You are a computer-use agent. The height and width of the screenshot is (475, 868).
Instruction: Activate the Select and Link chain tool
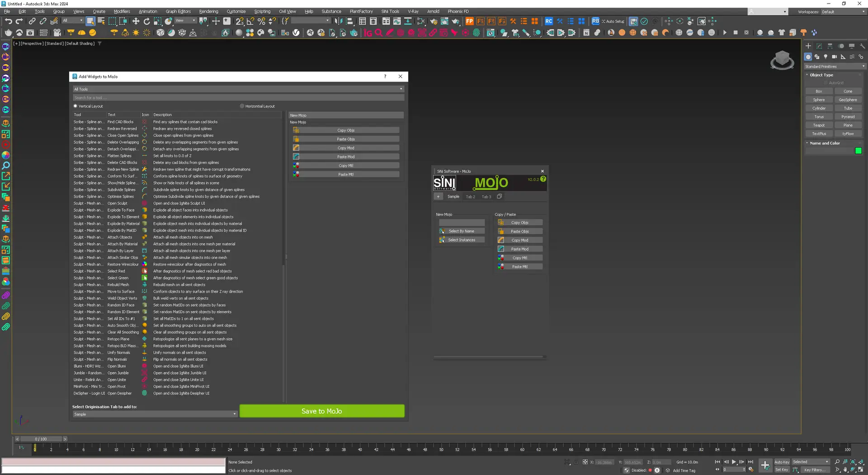click(32, 21)
